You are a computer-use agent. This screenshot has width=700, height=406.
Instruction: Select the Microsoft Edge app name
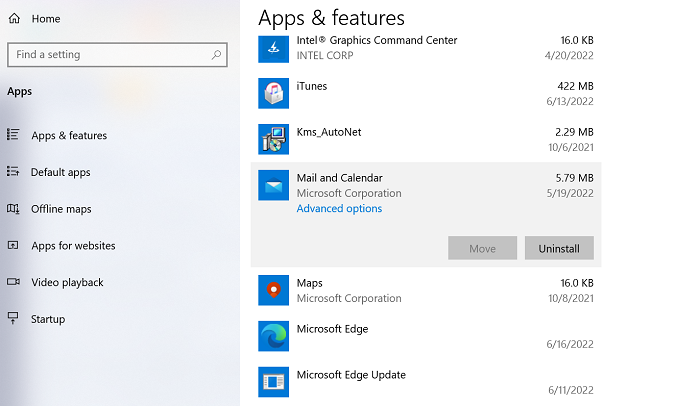pyautogui.click(x=333, y=329)
